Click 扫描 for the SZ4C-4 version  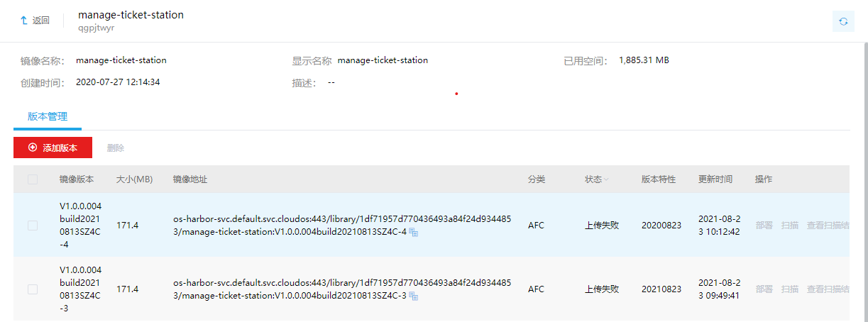[x=789, y=226]
